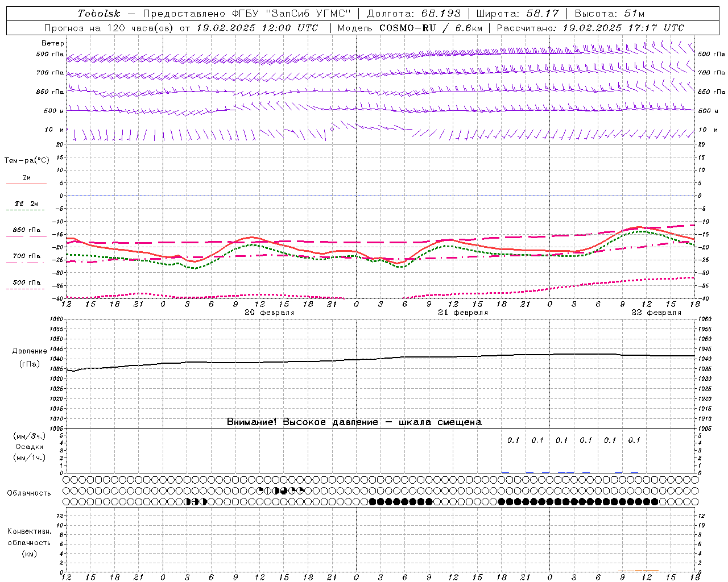Click the 'Давление' pressure panel label
Viewport: 728px width, 582px height.
(x=30, y=351)
